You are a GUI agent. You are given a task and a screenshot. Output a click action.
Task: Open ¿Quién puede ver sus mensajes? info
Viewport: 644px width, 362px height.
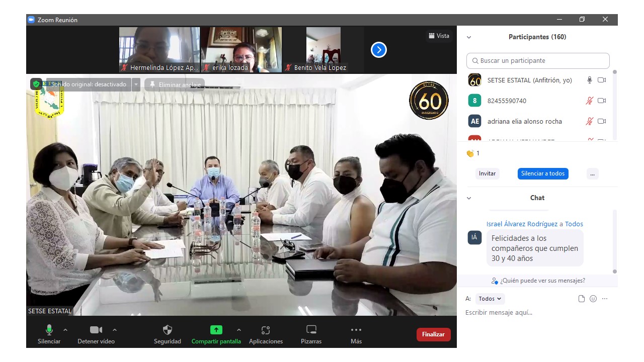coord(538,281)
